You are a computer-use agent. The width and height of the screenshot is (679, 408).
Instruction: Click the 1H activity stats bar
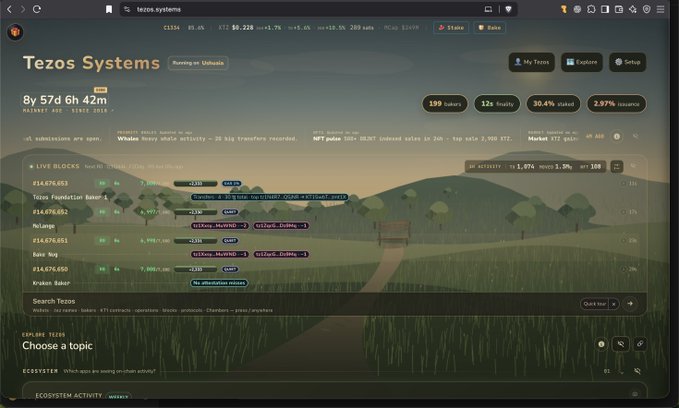(x=535, y=167)
